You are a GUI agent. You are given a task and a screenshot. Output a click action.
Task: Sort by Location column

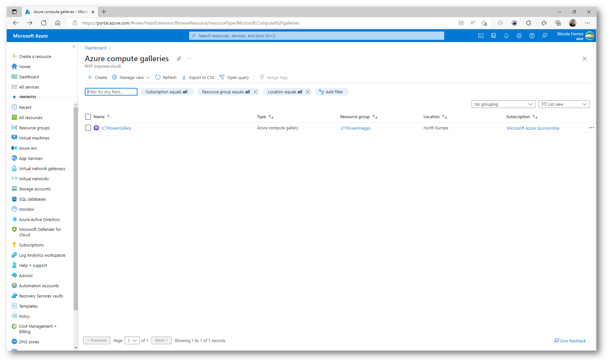(x=435, y=117)
